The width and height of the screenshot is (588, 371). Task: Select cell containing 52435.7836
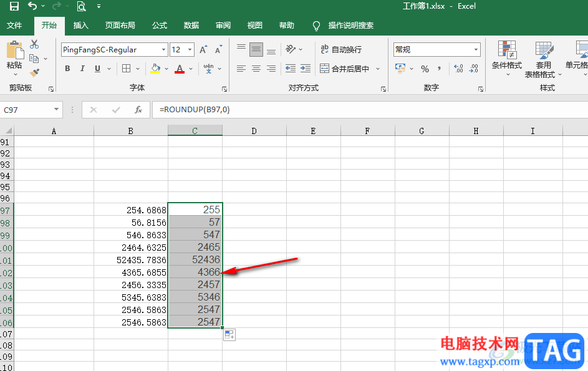[x=131, y=259]
